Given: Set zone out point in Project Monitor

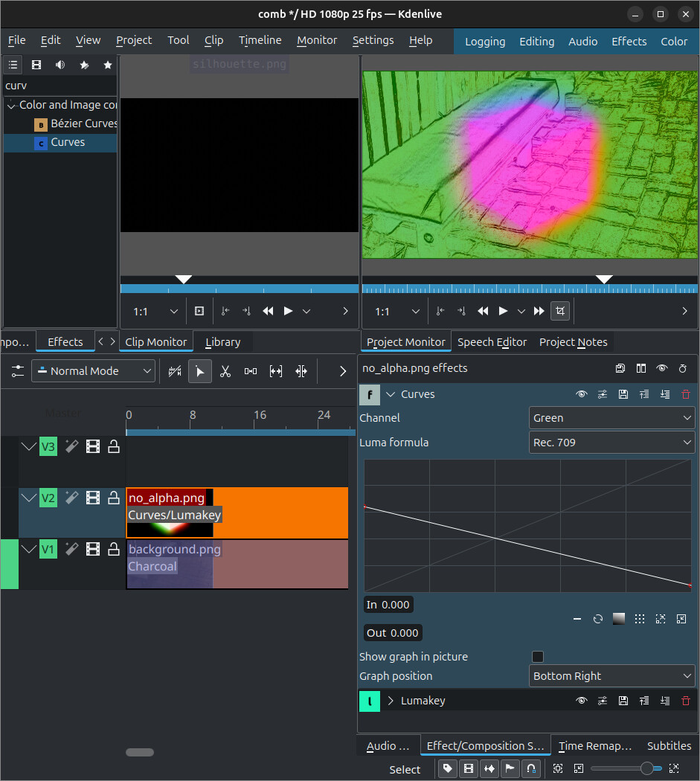Looking at the screenshot, I should pos(461,312).
